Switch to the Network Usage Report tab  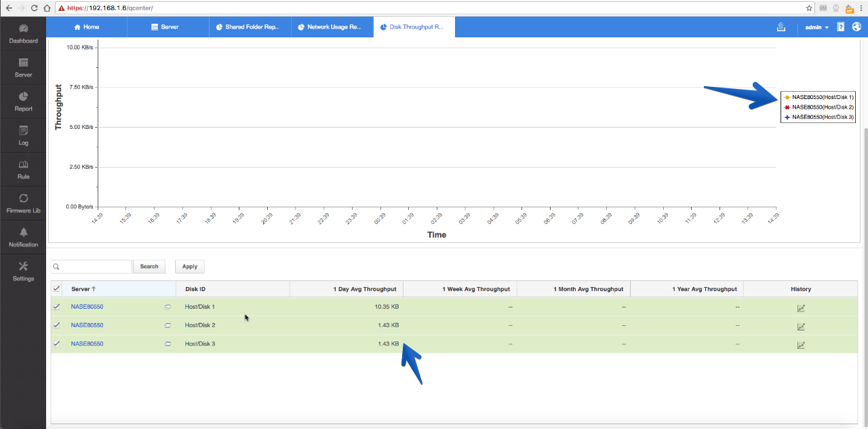click(332, 27)
